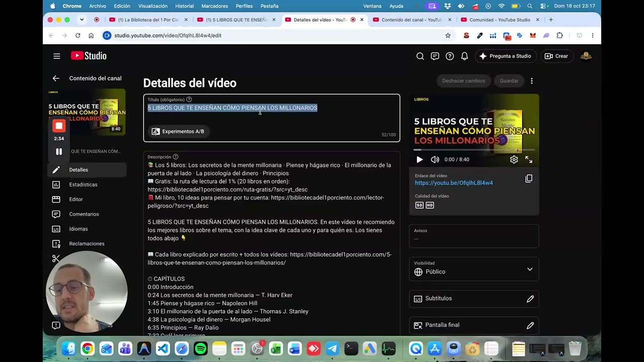Switch to La Biblioteca del 1 Por Ciento tab

point(147,20)
